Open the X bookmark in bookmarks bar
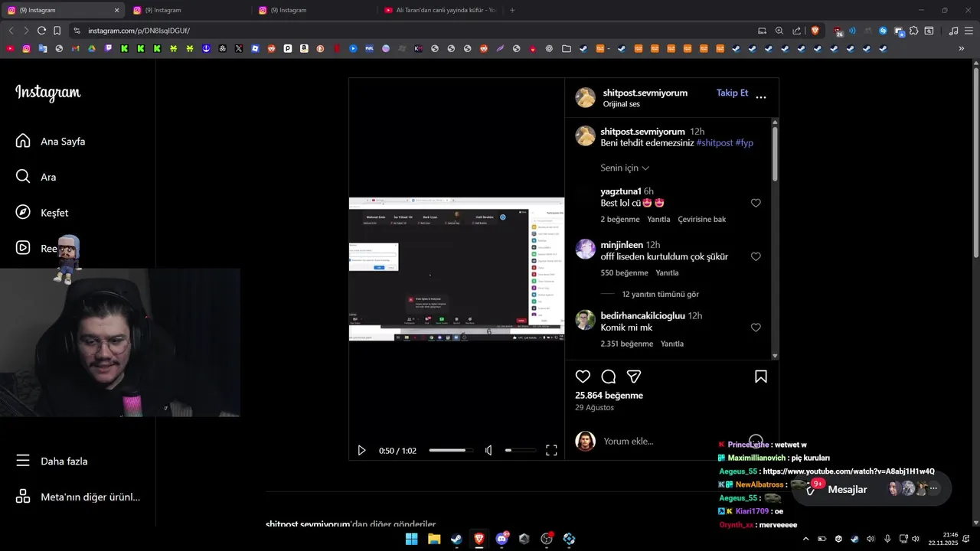 click(239, 48)
